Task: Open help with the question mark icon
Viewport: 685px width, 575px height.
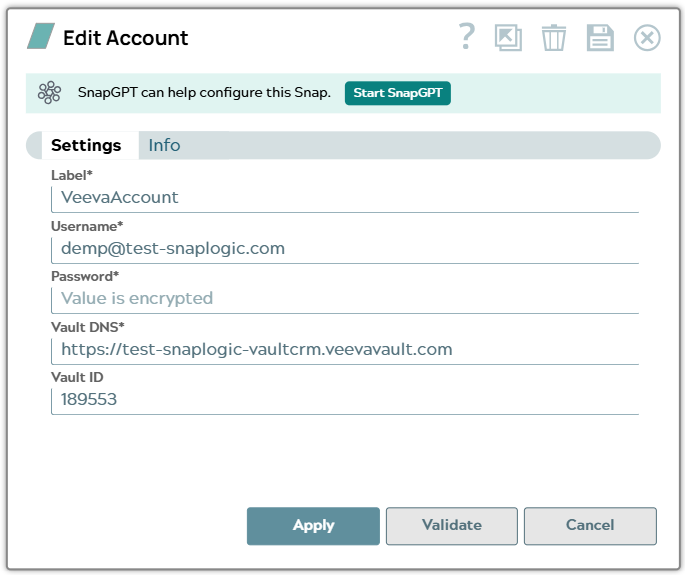Action: coord(467,37)
